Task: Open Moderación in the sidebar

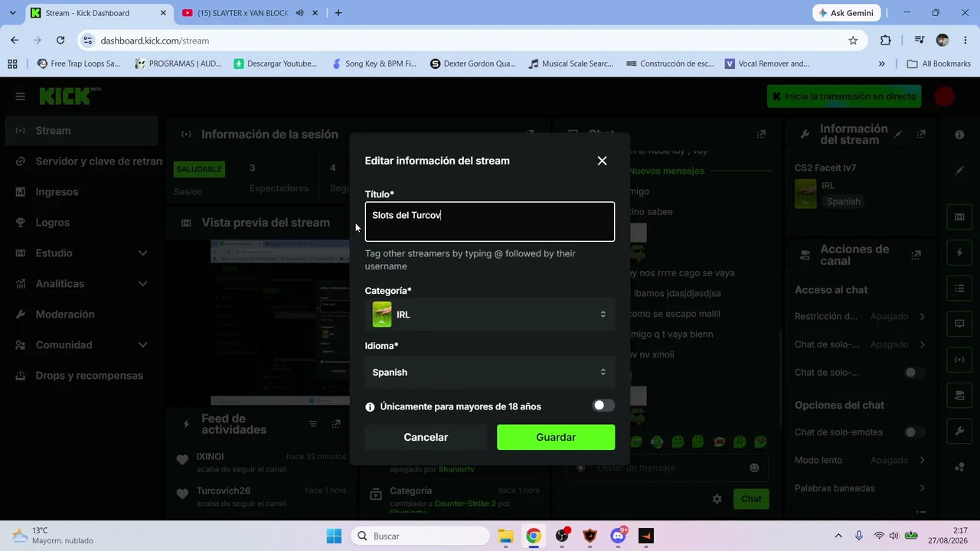Action: 81,315
